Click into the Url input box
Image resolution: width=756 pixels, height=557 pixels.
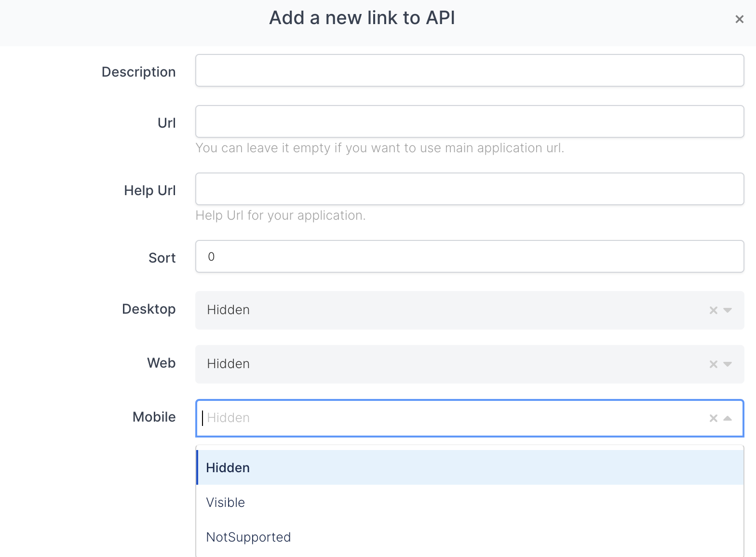point(469,121)
